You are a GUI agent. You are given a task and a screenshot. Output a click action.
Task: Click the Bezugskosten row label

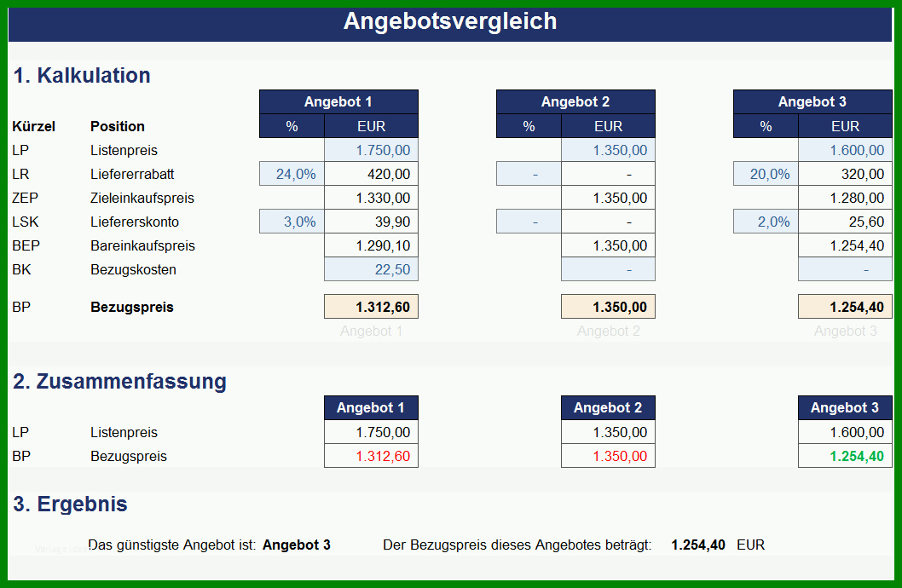tap(133, 269)
